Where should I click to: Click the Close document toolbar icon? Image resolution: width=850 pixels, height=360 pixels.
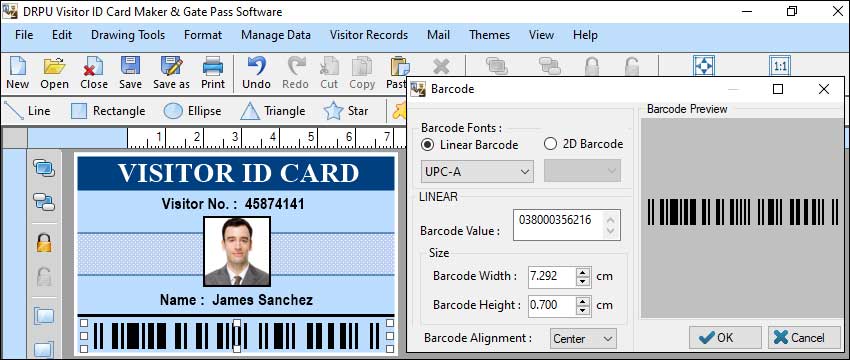pos(94,73)
